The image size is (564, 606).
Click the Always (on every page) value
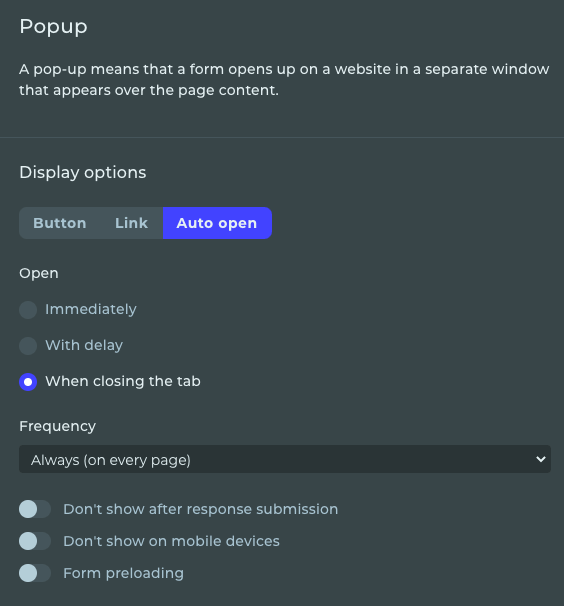point(111,460)
